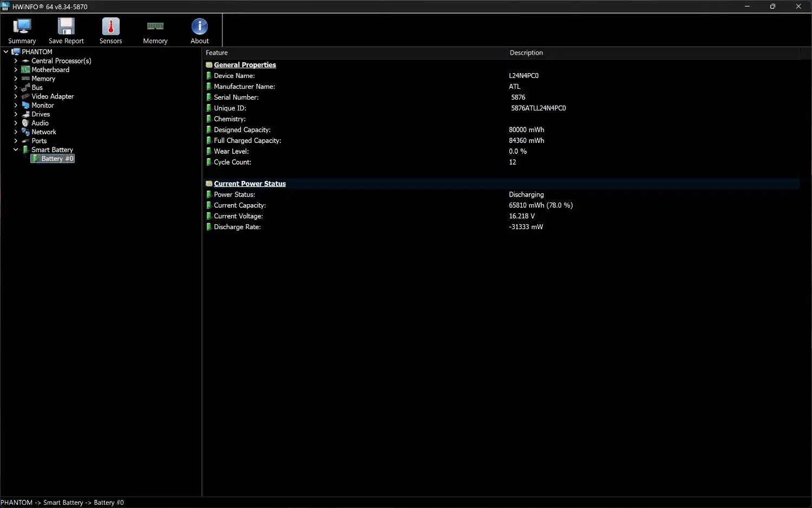Viewport: 812px width, 508px height.
Task: Click the Discharge Rate row
Action: click(237, 227)
